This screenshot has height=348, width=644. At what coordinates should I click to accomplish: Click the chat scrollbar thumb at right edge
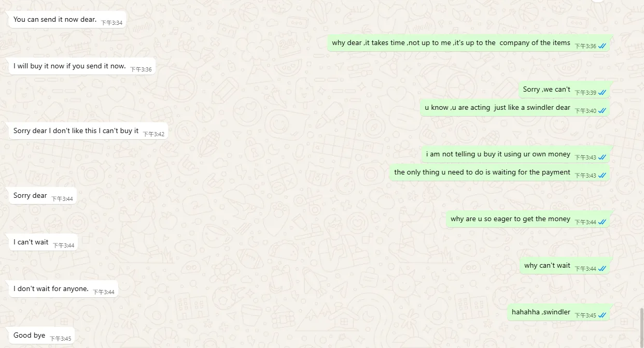[x=642, y=327]
